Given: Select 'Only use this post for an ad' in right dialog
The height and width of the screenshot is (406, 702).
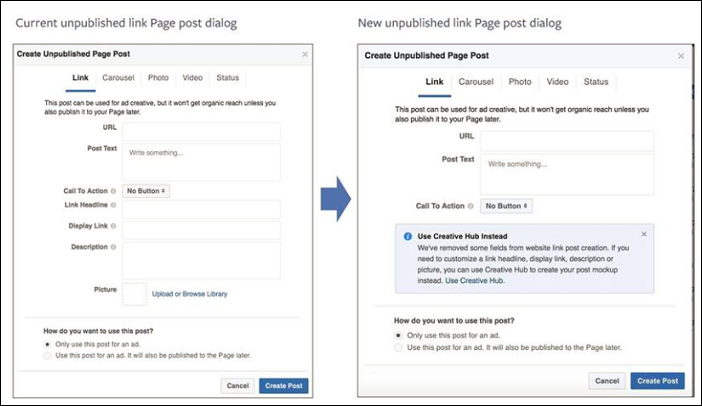Looking at the screenshot, I should click(x=400, y=335).
